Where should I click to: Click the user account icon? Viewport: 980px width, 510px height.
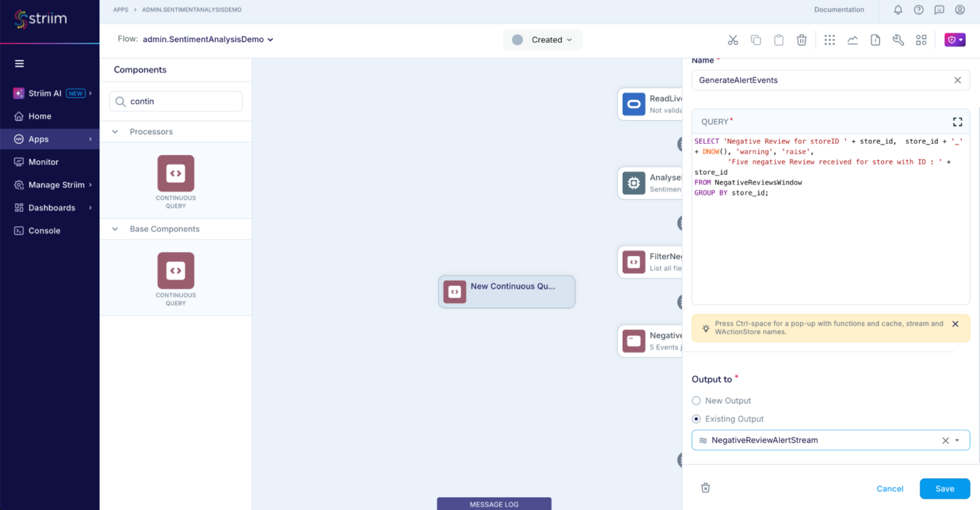coord(960,10)
